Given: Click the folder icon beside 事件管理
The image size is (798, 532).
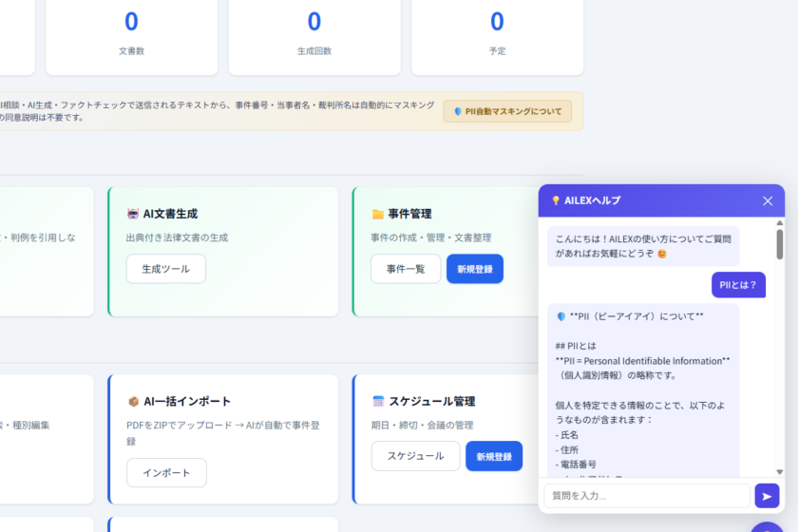Looking at the screenshot, I should click(x=377, y=214).
